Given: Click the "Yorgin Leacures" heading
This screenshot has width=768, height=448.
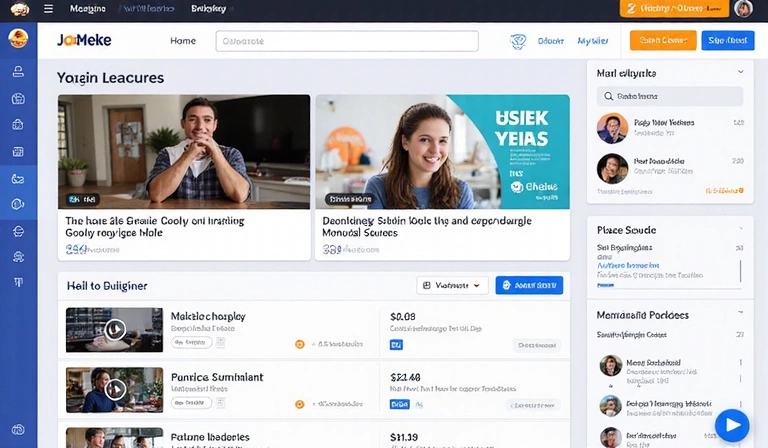Looking at the screenshot, I should click(110, 78).
